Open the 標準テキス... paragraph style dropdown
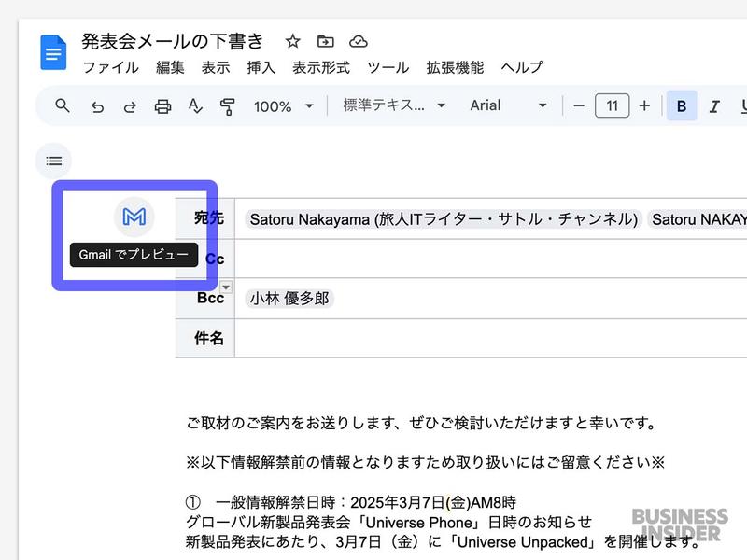 point(394,105)
